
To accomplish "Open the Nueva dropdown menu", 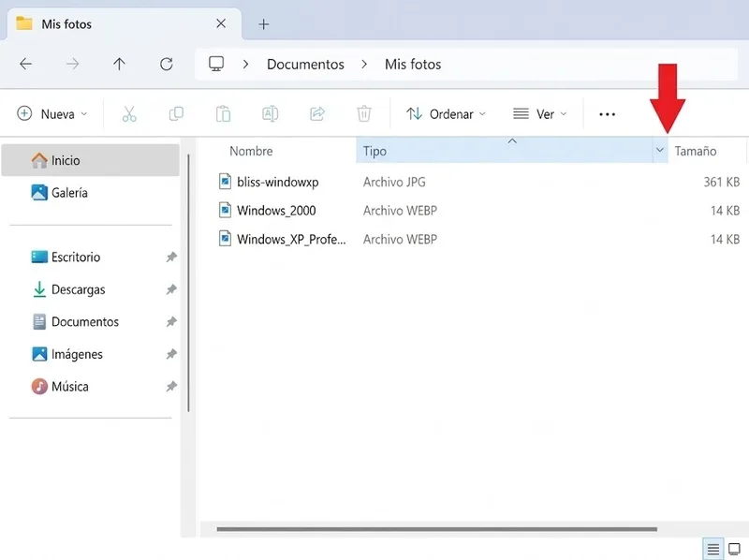I will (x=52, y=114).
